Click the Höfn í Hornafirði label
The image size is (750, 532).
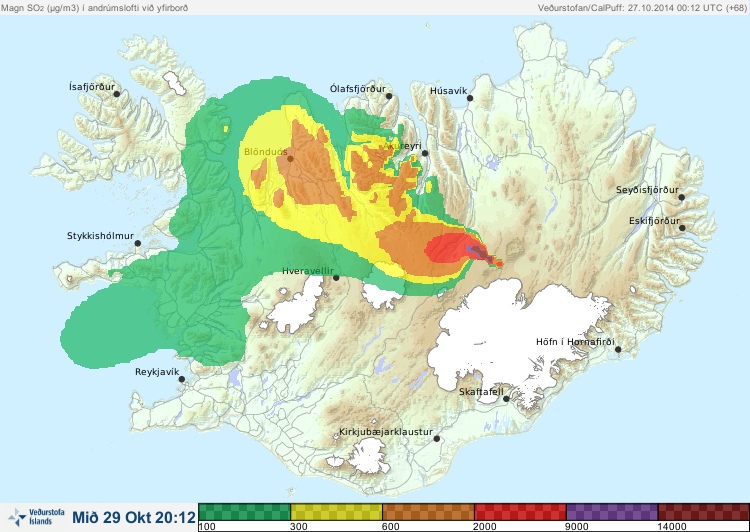(x=575, y=342)
